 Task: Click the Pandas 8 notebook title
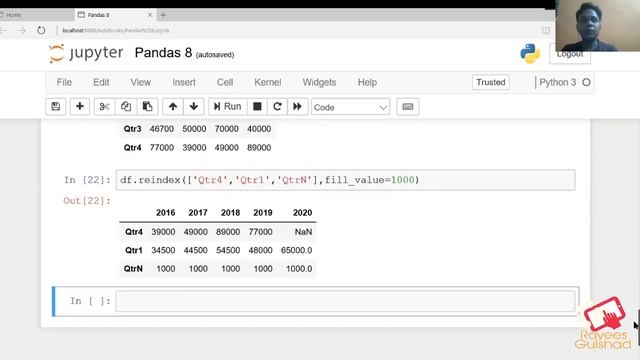163,53
